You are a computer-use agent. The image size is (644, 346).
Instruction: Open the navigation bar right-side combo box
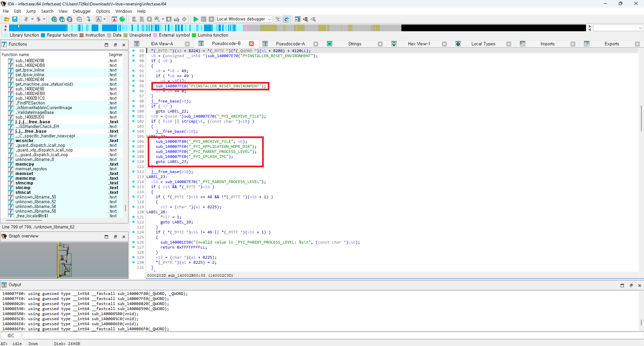tap(618, 28)
